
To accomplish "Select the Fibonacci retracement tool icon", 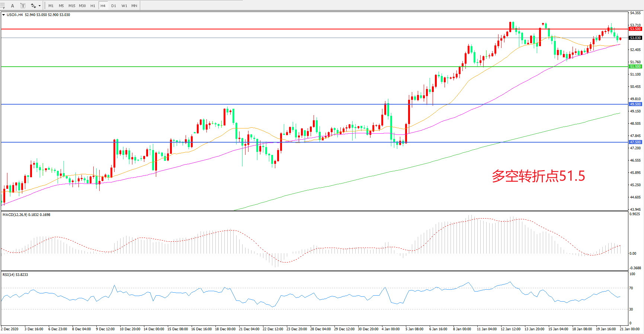I will (x=2, y=6).
